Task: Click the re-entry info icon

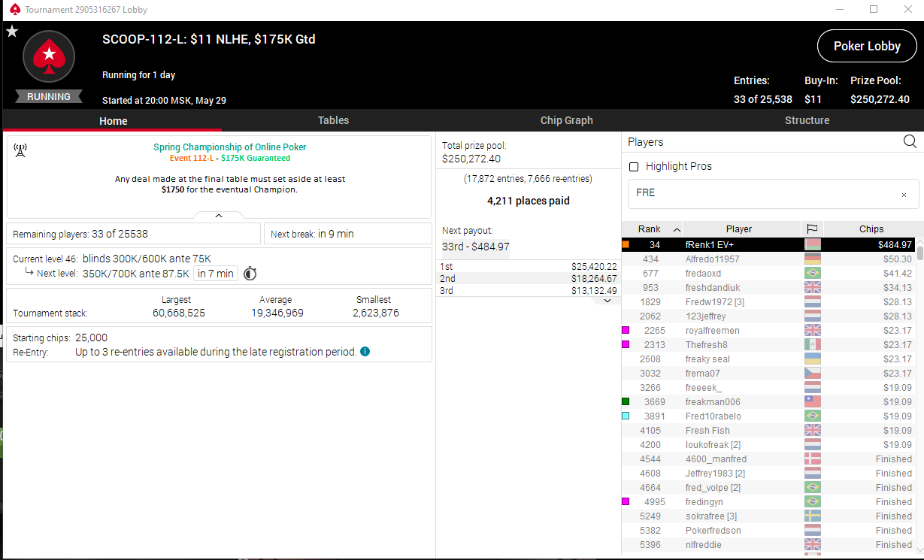Action: coord(365,351)
